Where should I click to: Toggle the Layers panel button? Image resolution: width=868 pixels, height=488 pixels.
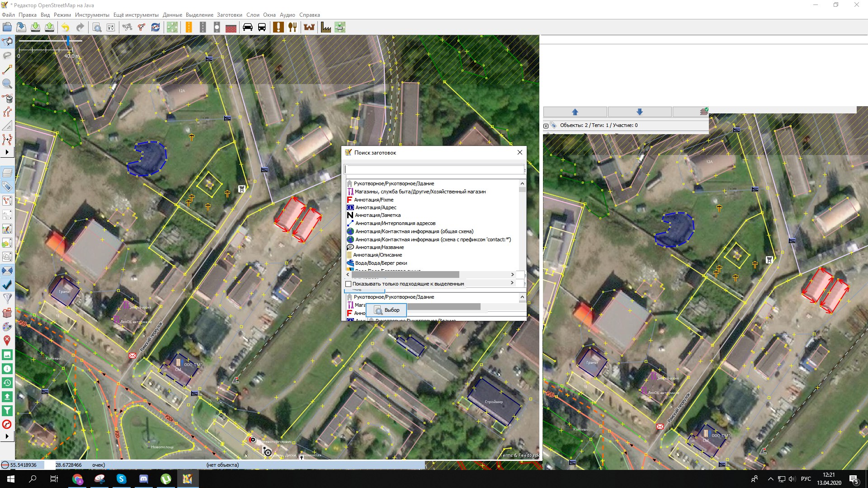pyautogui.click(x=7, y=173)
